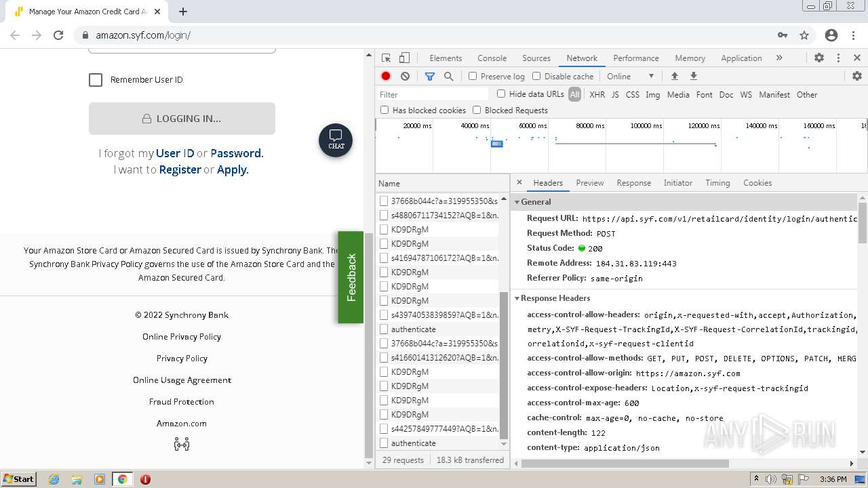Bookmark this page with star icon
The height and width of the screenshot is (488, 868).
(x=804, y=35)
